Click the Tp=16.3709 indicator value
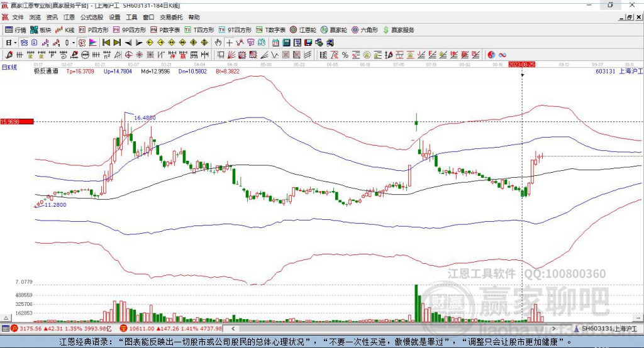This screenshot has height=348, width=644. pyautogui.click(x=80, y=71)
